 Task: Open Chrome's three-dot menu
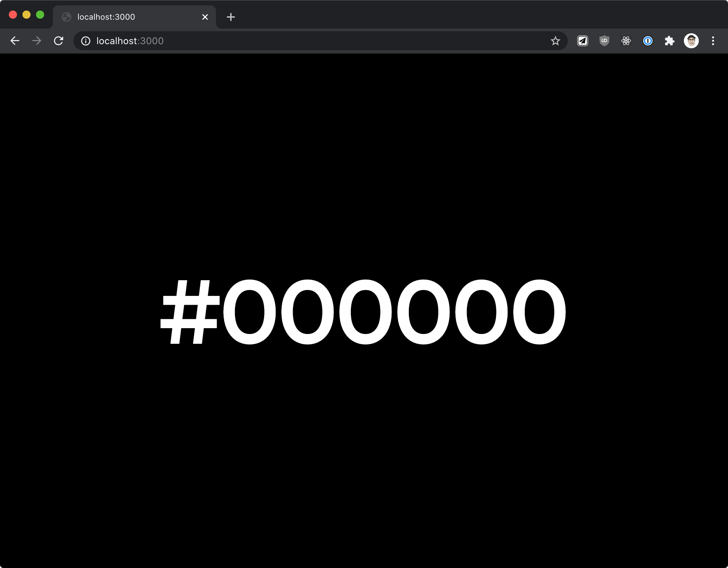point(713,41)
